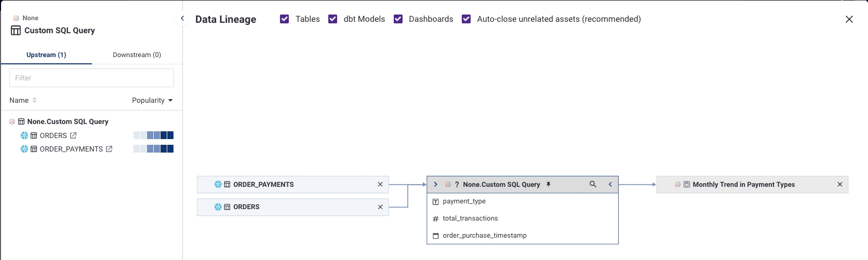
Task: Expand downstream of Custom SQL Query node
Action: point(610,184)
